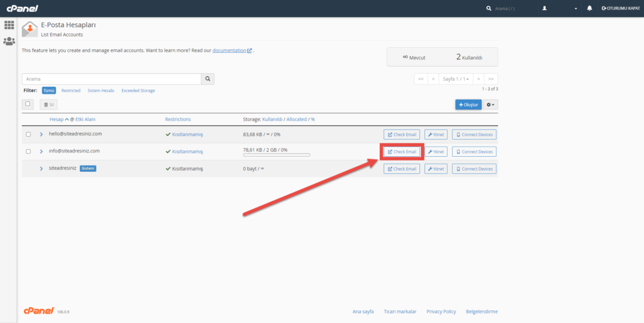Check the hello@siteadresiniz.com checkbox
The height and width of the screenshot is (323, 644).
28,134
